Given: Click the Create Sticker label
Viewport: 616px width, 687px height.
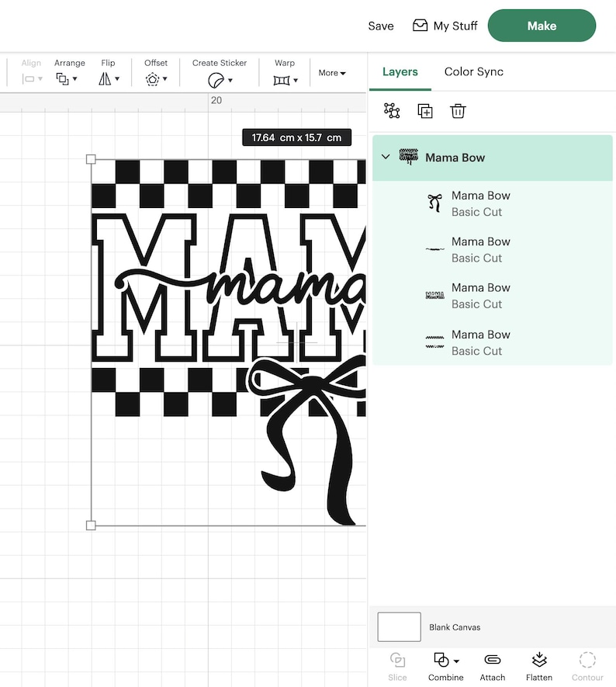Looking at the screenshot, I should point(220,63).
